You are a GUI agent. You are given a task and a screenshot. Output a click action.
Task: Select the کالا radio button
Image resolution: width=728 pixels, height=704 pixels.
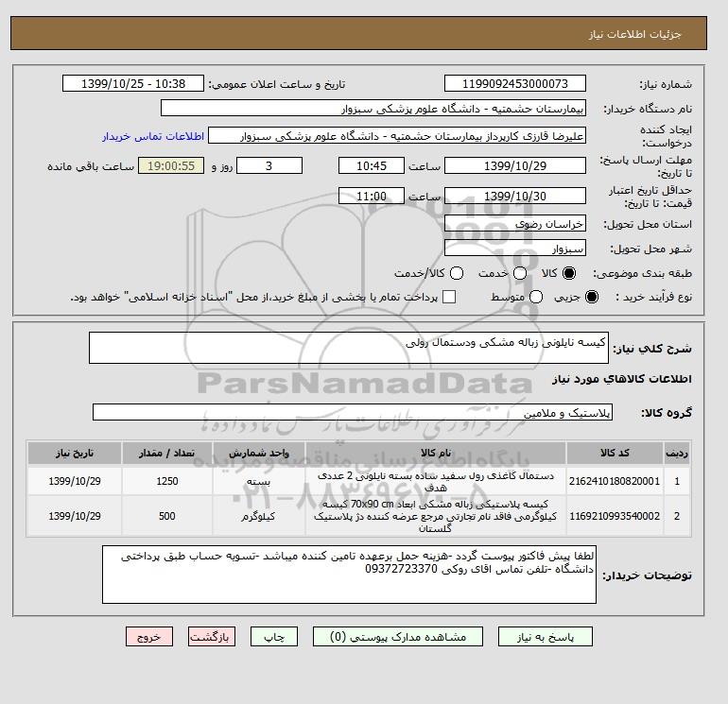tap(569, 273)
